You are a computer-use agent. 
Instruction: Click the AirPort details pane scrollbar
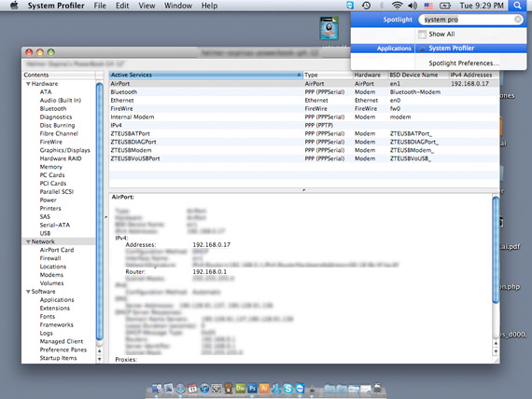tap(496, 250)
